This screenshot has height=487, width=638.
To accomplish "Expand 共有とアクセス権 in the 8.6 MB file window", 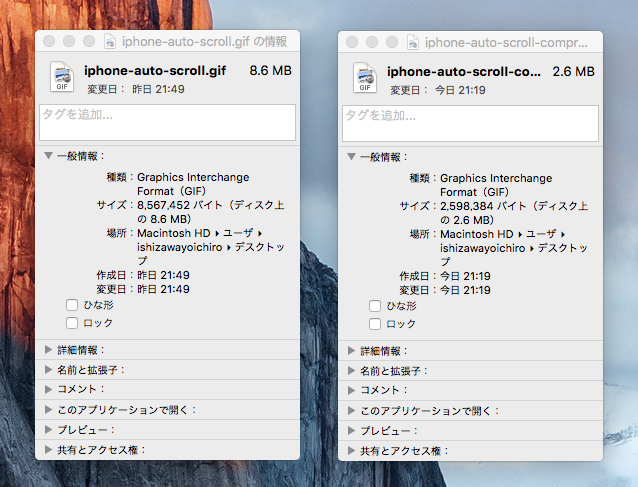I will pos(48,450).
